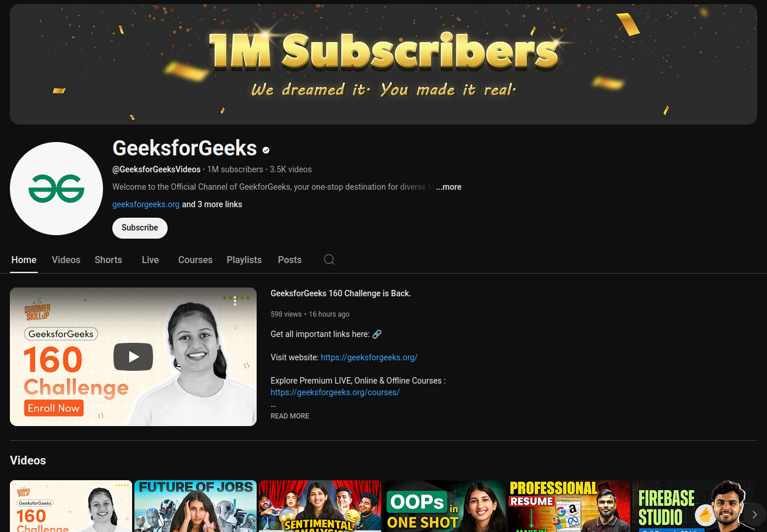Open the OOPs in One Shot thumbnail
Image resolution: width=767 pixels, height=532 pixels.
click(445, 506)
